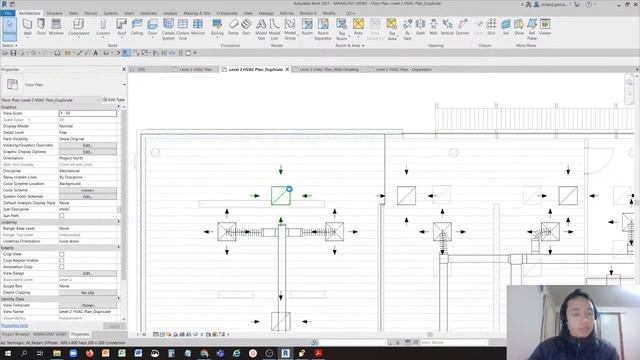Click Save in the quick access toolbar

[x=13, y=53]
